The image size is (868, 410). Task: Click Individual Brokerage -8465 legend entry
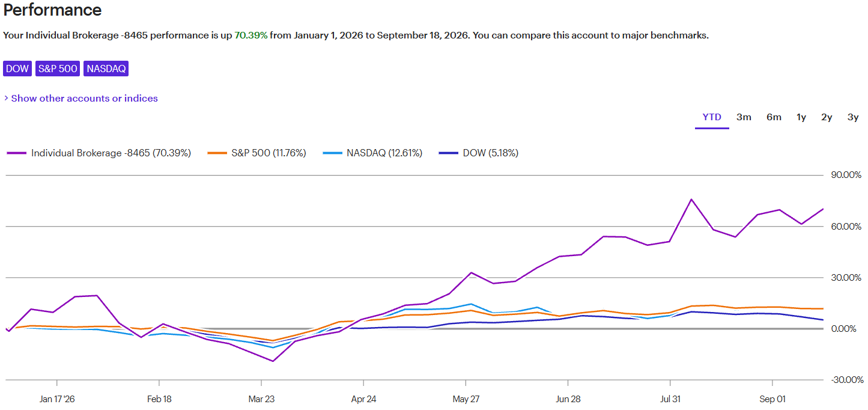point(99,153)
